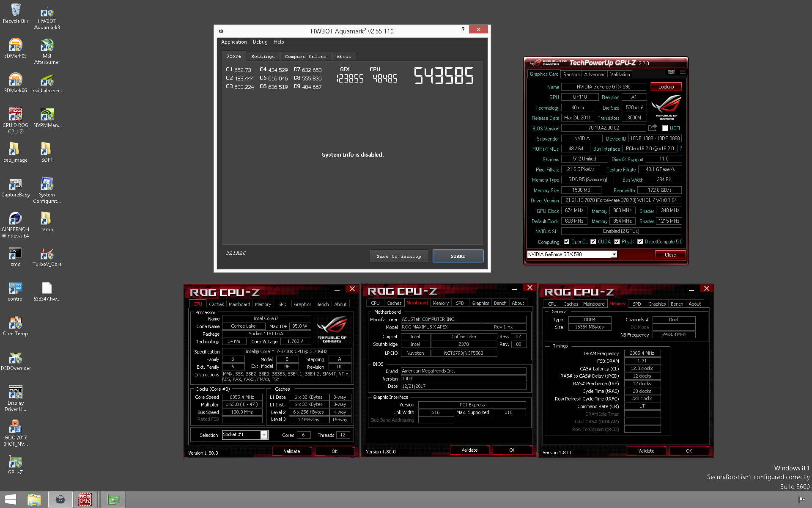Switch to ROG CPU-Z taskbar button
812x508 pixels.
(85, 500)
